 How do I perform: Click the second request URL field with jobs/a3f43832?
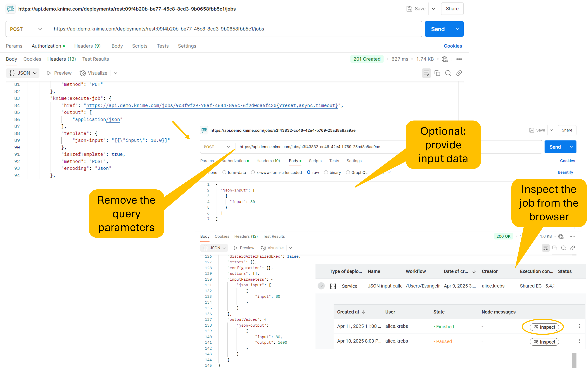click(x=389, y=147)
